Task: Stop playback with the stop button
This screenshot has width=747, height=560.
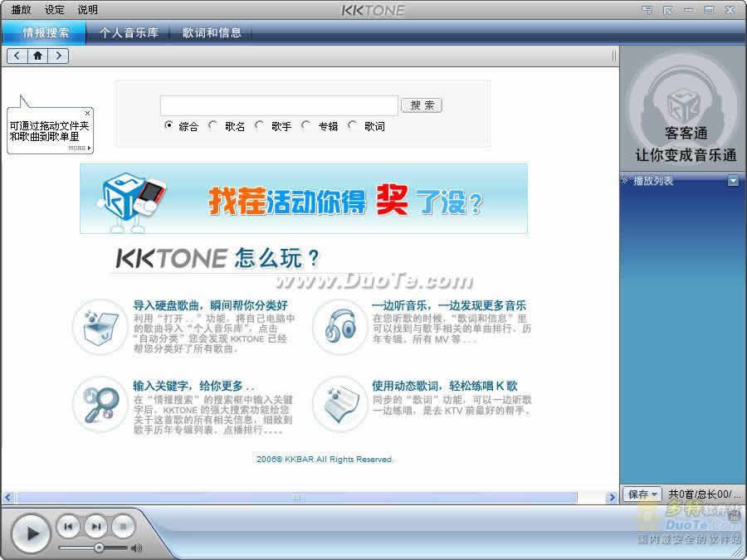Action: pos(124,526)
